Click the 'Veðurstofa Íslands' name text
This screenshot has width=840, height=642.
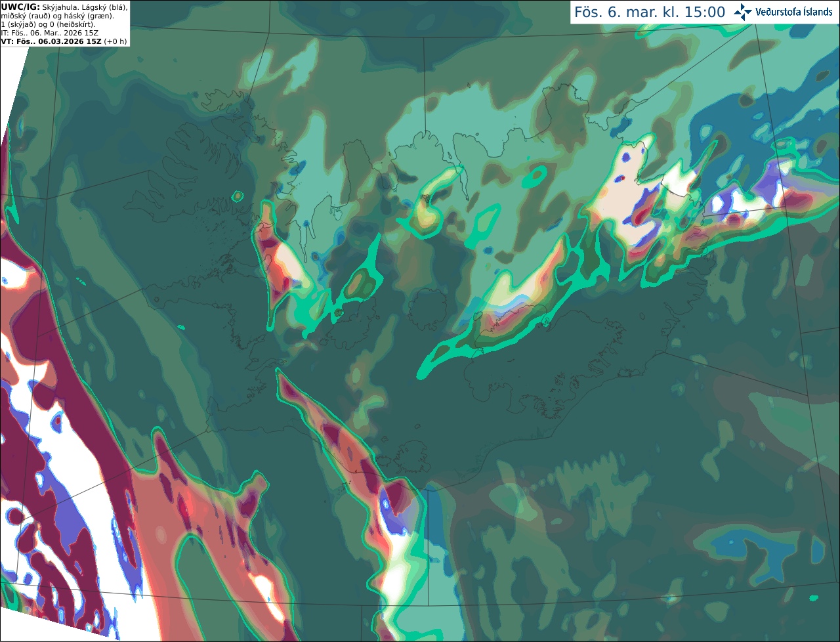coord(793,12)
